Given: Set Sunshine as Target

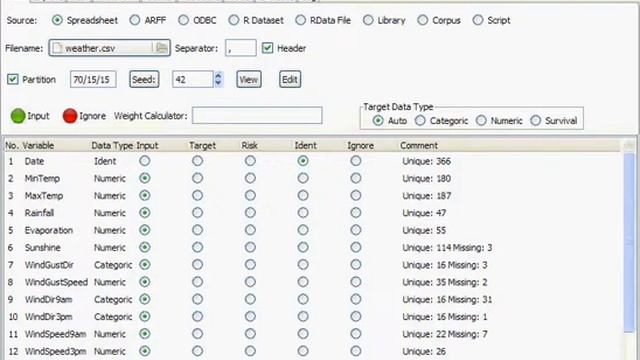Looking at the screenshot, I should point(198,247).
